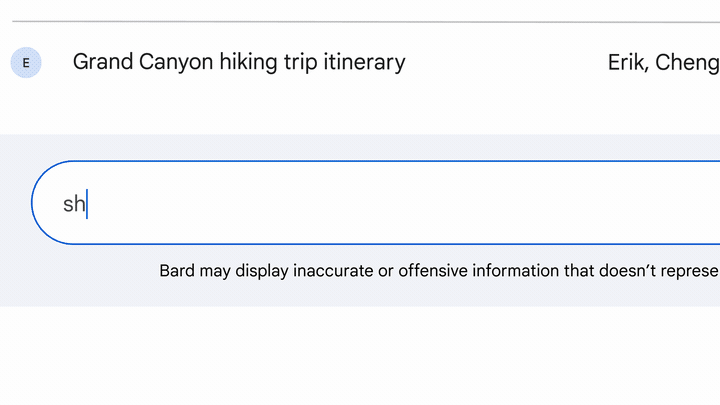This screenshot has height=405, width=720.
Task: Select the name "Erik" in the participants
Action: tap(627, 62)
